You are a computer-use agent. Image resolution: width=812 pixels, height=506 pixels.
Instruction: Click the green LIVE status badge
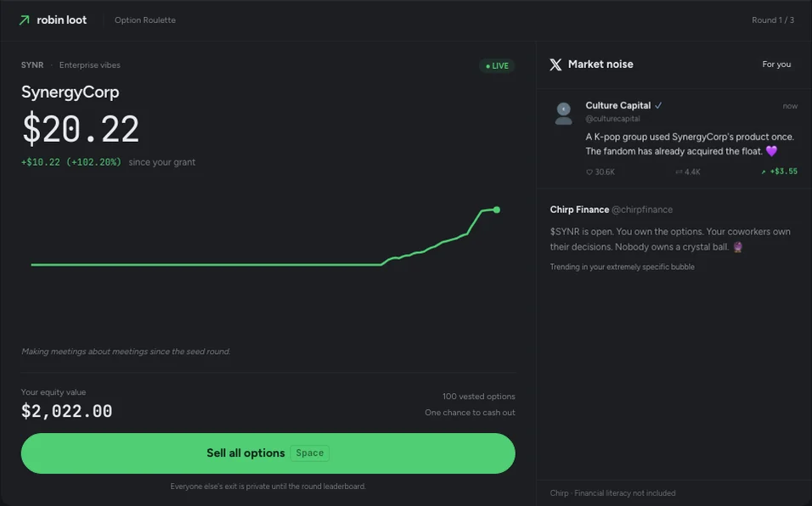(497, 65)
